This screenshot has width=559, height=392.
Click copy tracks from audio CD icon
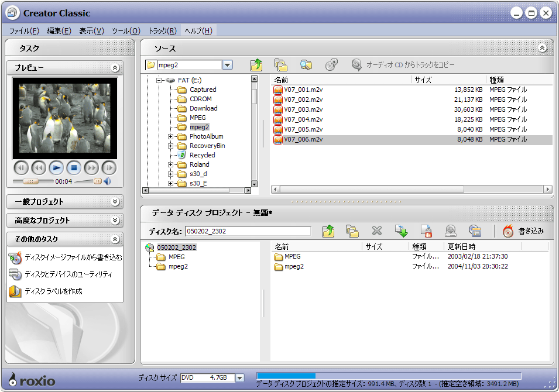pyautogui.click(x=356, y=64)
